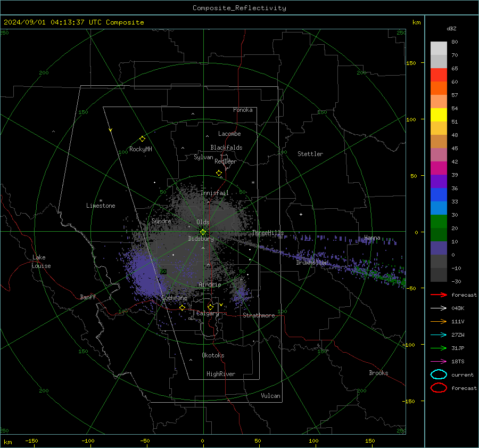
Task: Click the Hanna city label
Action: (x=372, y=238)
